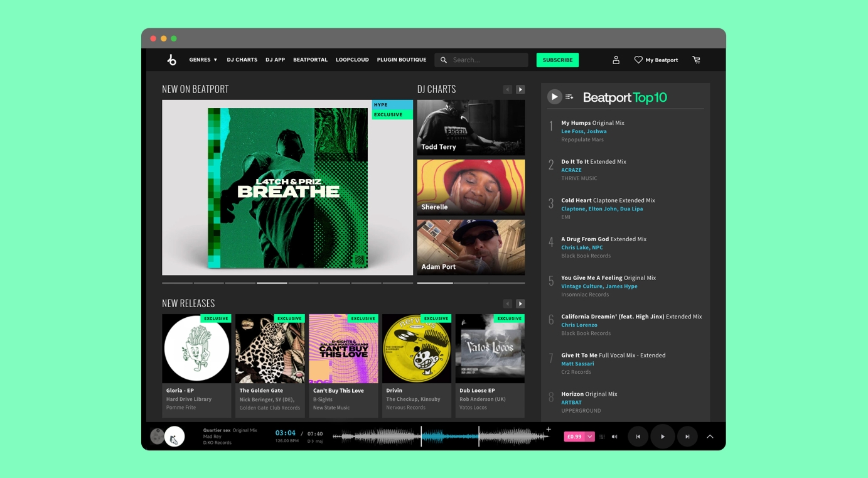Go to previous track in player
Viewport: 868px width, 478px height.
pyautogui.click(x=638, y=437)
